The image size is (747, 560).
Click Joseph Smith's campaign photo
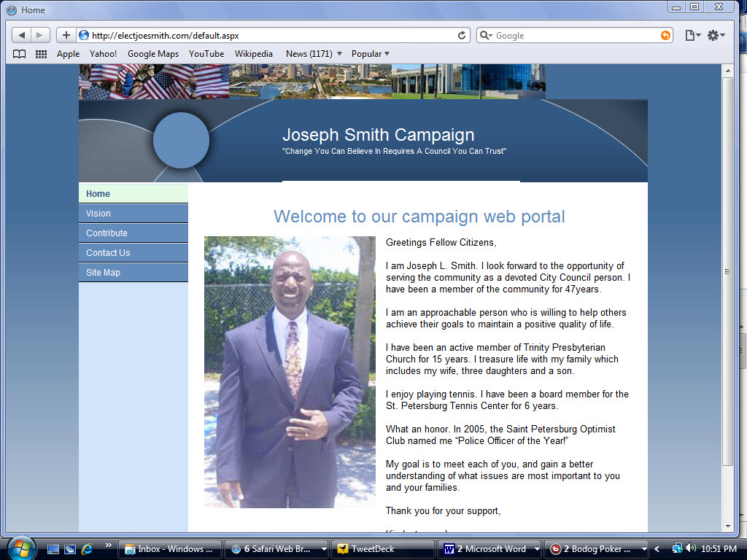point(290,372)
